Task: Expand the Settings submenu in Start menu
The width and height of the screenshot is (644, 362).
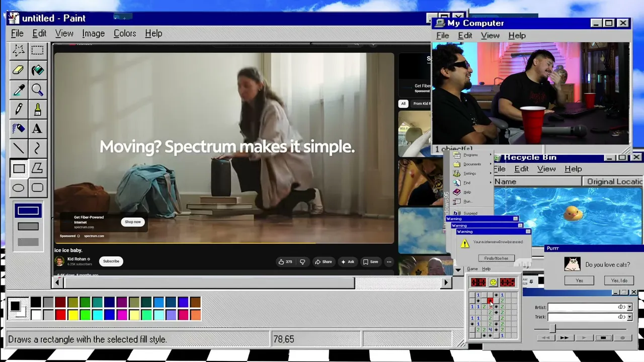Action: tap(491, 173)
